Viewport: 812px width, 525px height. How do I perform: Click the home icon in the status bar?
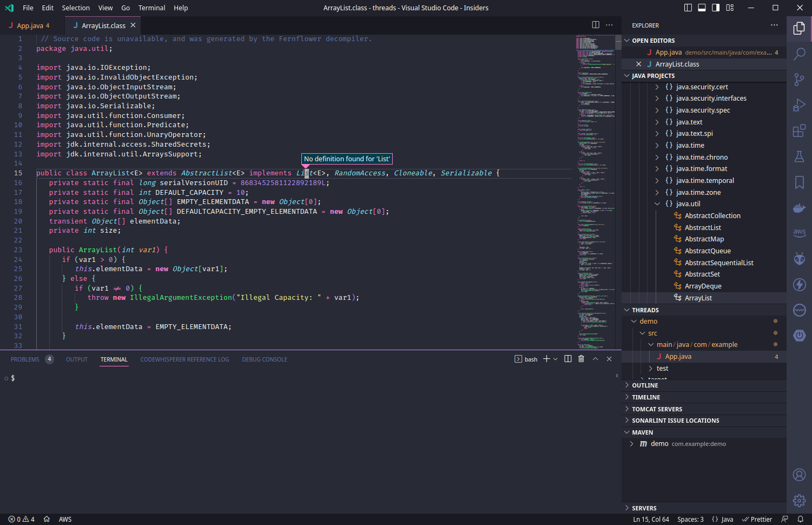click(47, 519)
